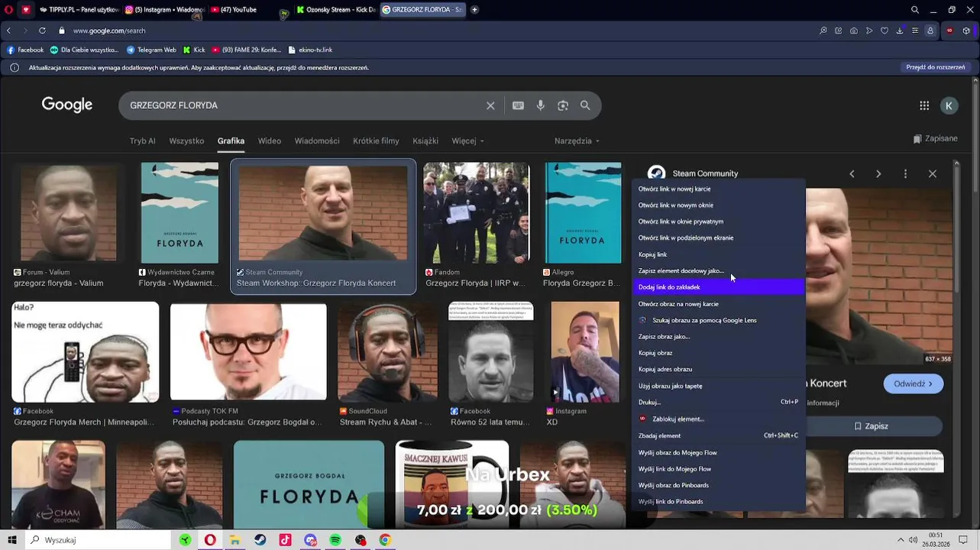Choose 'Zapisz obraz jako...' menu entry
Screen dimensions: 980x550
[x=719, y=337]
